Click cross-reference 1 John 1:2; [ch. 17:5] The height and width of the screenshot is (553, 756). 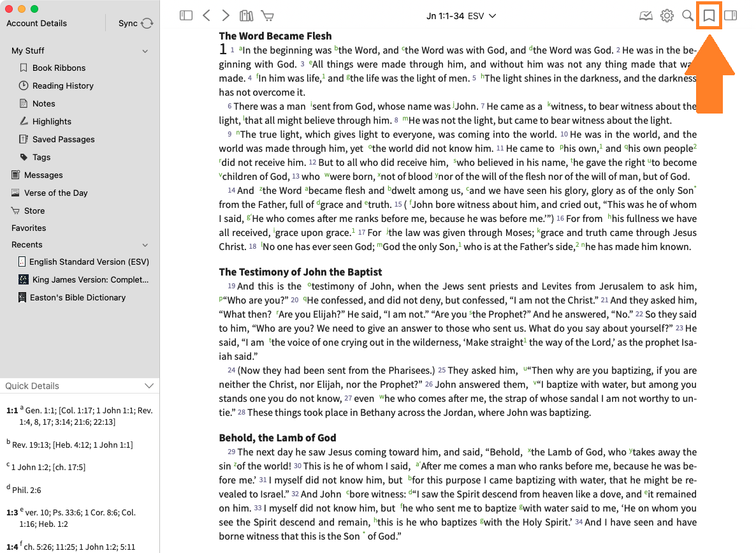coord(48,467)
